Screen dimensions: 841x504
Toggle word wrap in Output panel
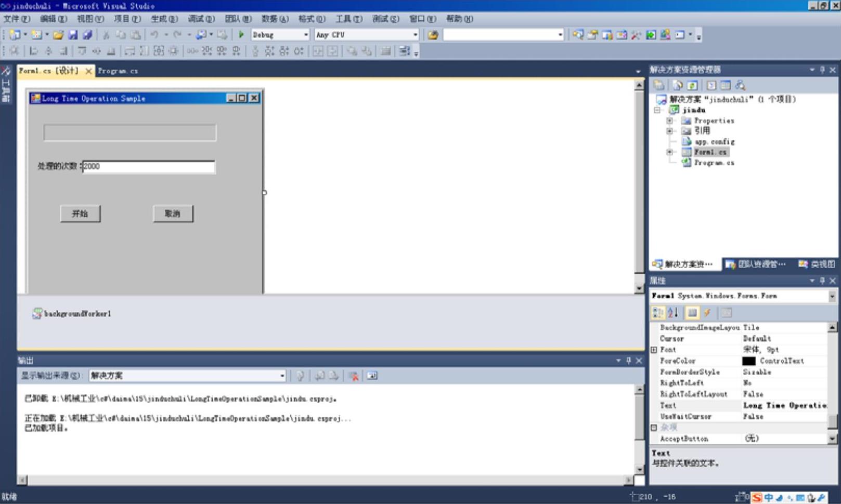point(372,376)
